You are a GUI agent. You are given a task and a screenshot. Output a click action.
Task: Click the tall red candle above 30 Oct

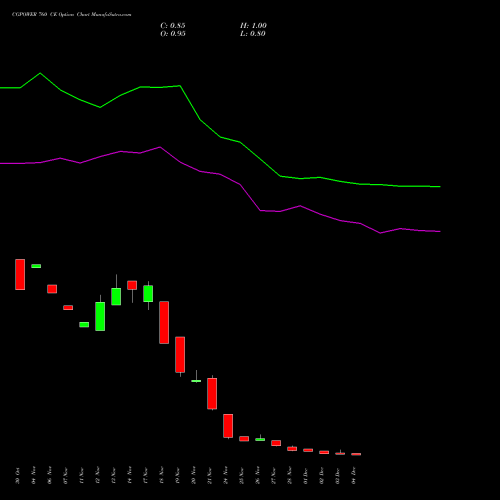pos(20,274)
